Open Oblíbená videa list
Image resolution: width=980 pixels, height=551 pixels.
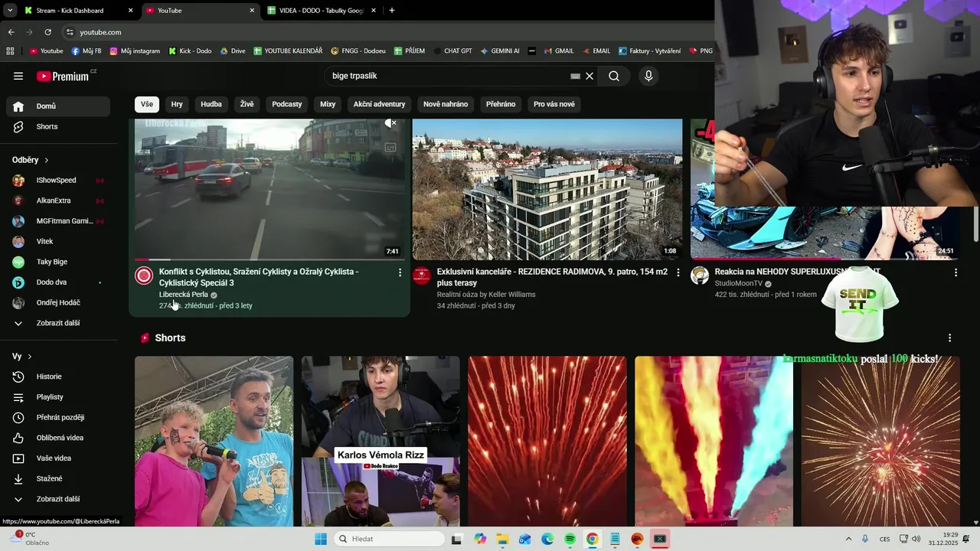[x=58, y=438]
